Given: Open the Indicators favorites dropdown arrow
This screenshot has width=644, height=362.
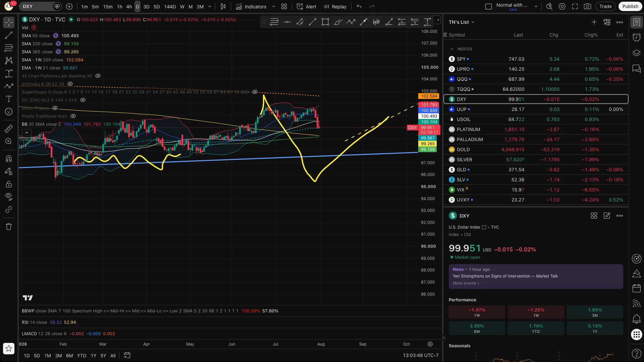Looking at the screenshot, I should click(273, 6).
